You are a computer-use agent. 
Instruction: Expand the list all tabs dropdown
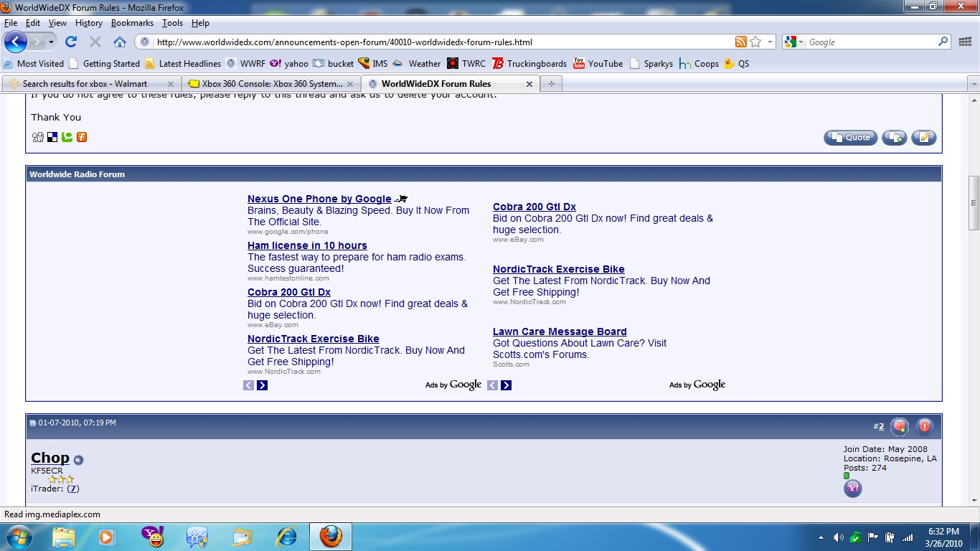point(973,84)
